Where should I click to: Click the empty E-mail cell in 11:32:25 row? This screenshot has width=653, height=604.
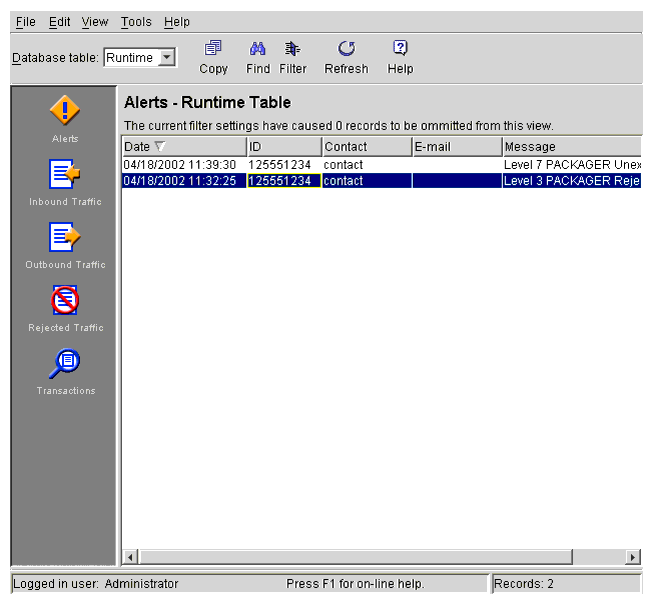coord(457,181)
